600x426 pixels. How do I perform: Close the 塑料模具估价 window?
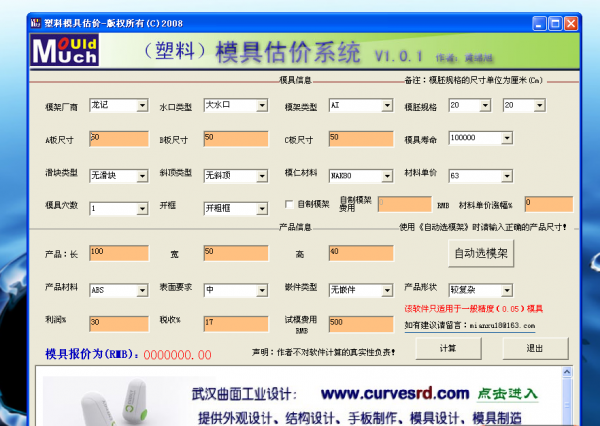coord(571,24)
